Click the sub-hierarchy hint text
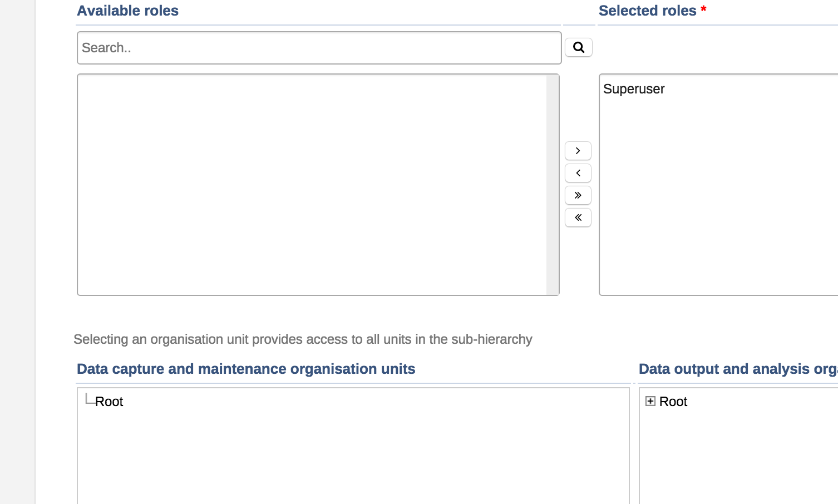Screen dimensions: 838x504 pos(303,339)
